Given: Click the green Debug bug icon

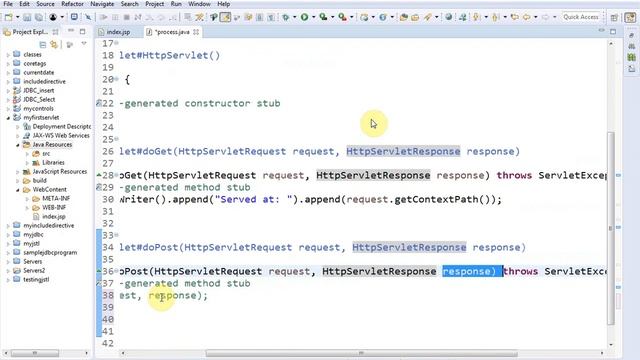Looking at the screenshot, I should [x=286, y=17].
